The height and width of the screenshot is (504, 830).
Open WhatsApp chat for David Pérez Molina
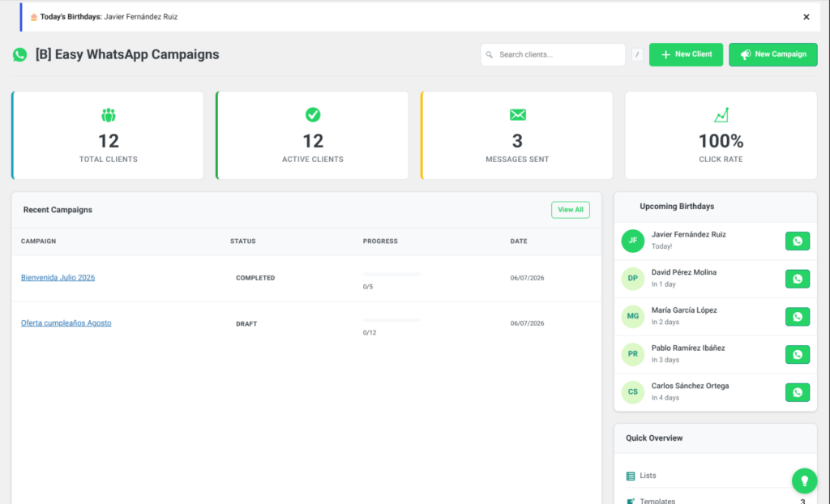[798, 279]
